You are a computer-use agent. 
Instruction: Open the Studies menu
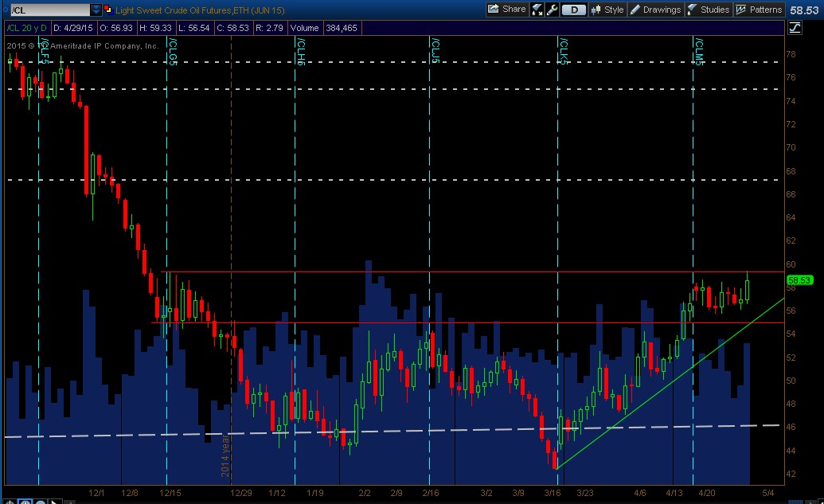coord(709,10)
